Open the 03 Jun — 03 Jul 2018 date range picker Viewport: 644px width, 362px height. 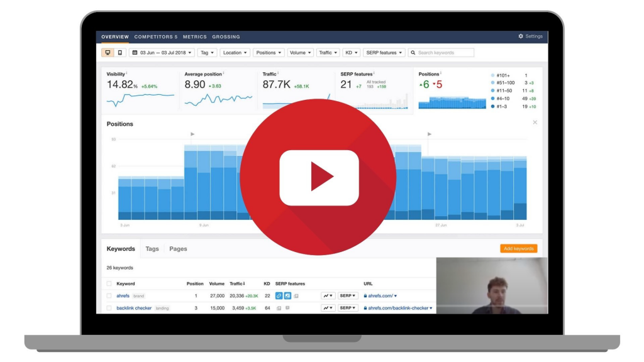click(162, 53)
